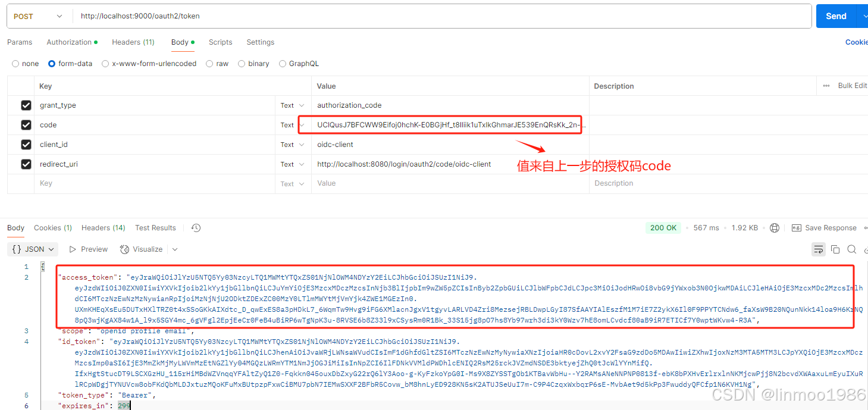Select the binary body option
This screenshot has width=868, height=410.
coord(253,64)
